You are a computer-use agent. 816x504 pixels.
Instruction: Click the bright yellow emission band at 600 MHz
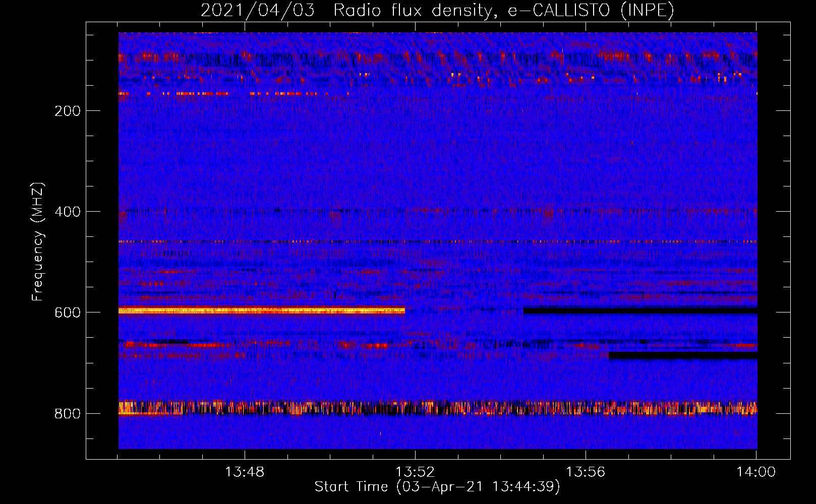(262, 310)
